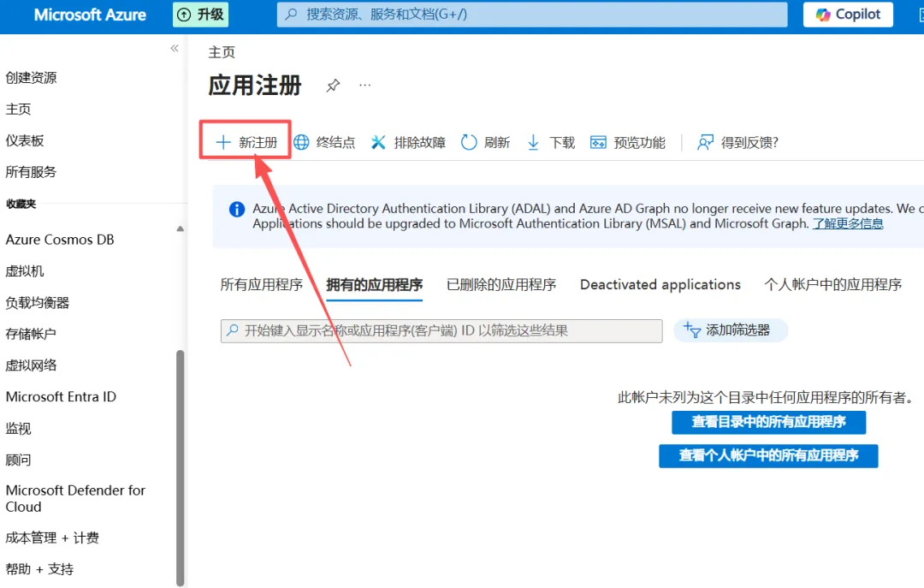Open the Preview features icon
Screen dimensions: 924x588
pyautogui.click(x=598, y=142)
